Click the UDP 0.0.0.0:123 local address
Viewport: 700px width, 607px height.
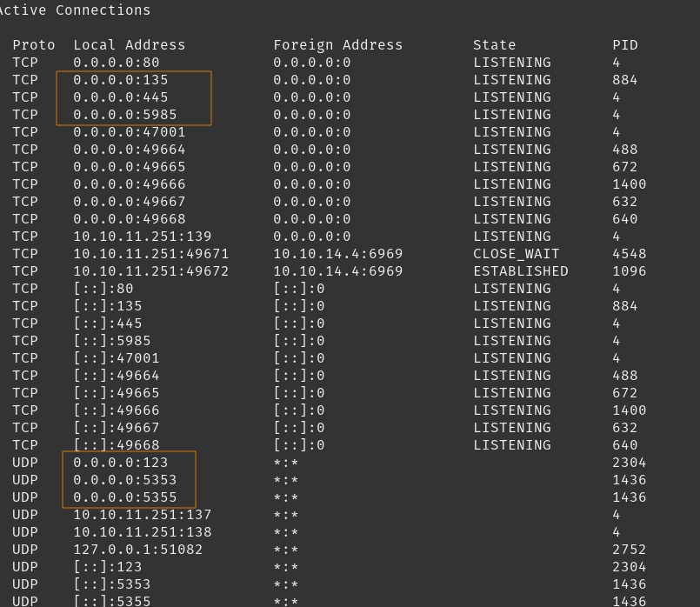(121, 463)
